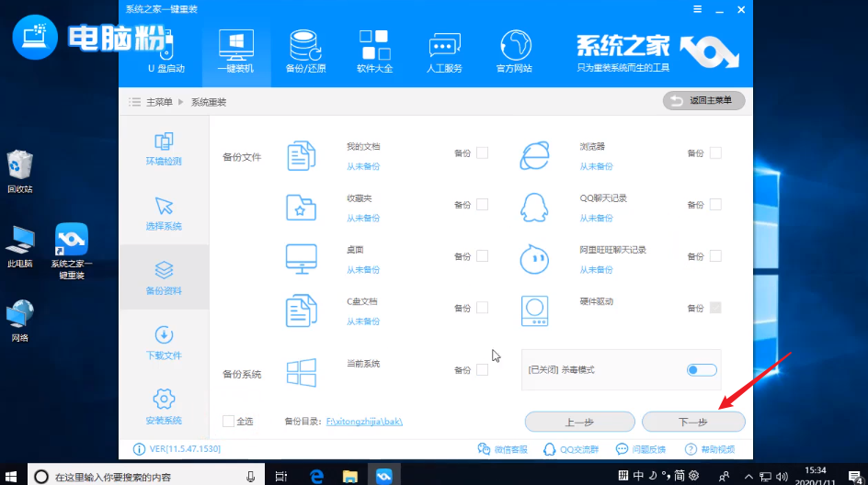Click the hamburger menu icon in title bar

coord(698,9)
